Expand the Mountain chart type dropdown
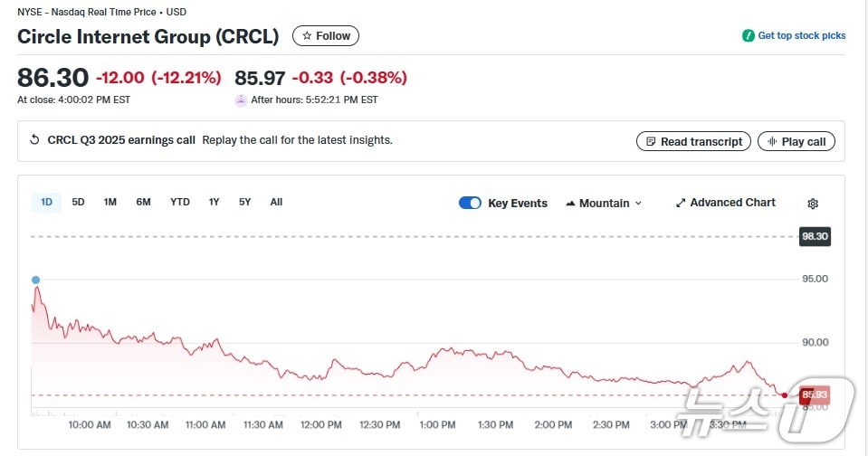The image size is (868, 456). (x=604, y=203)
